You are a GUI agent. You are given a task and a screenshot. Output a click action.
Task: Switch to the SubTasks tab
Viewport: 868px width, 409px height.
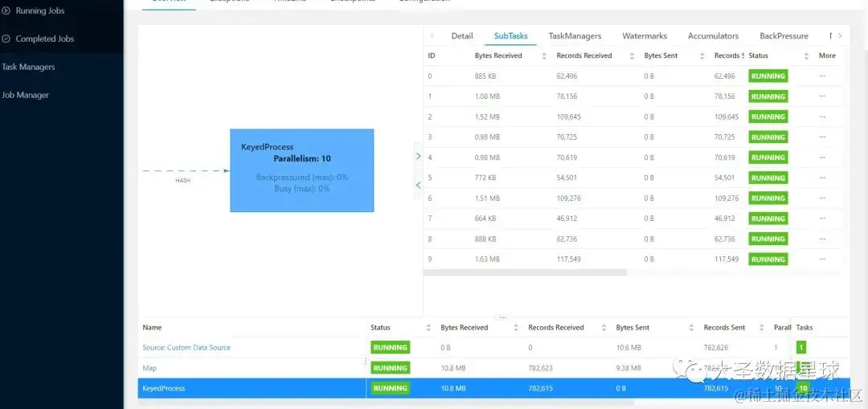510,36
